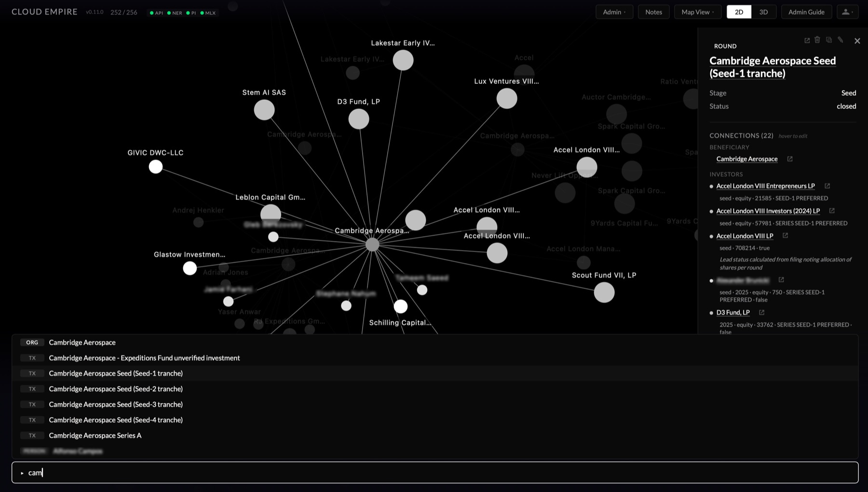Open the external link icon beside Cambridge Aerospace beneficiary
This screenshot has width=868, height=492.
click(x=790, y=159)
